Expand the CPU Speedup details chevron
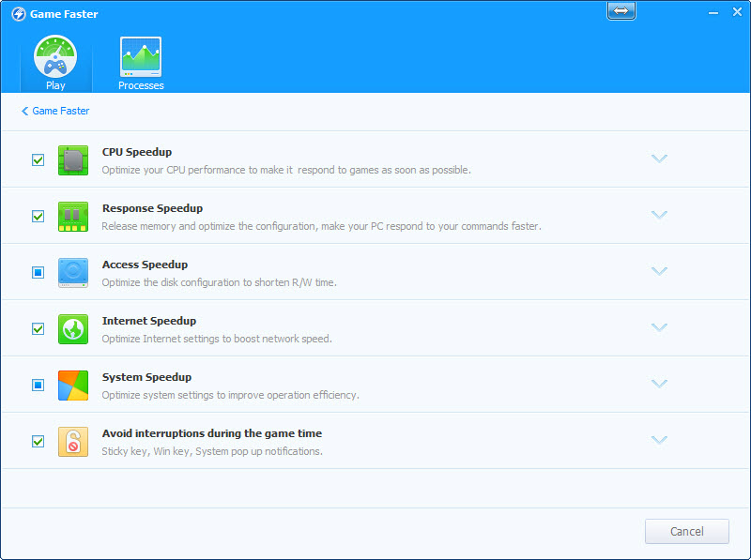The image size is (751, 560). [x=659, y=159]
